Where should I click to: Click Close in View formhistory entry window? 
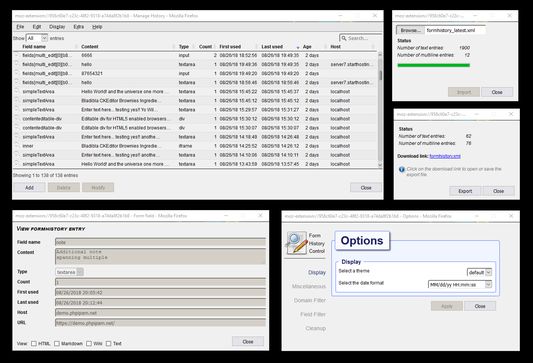pos(248,341)
